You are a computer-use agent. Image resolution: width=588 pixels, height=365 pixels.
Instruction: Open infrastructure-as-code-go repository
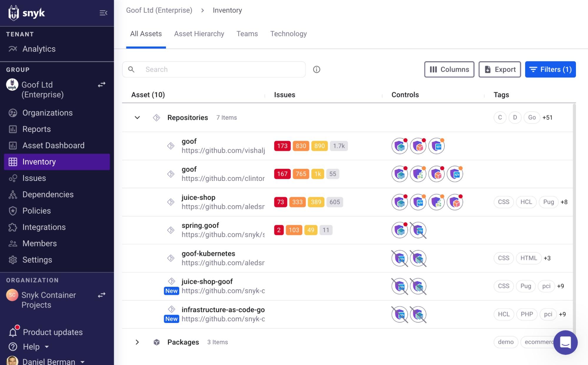coord(223,310)
